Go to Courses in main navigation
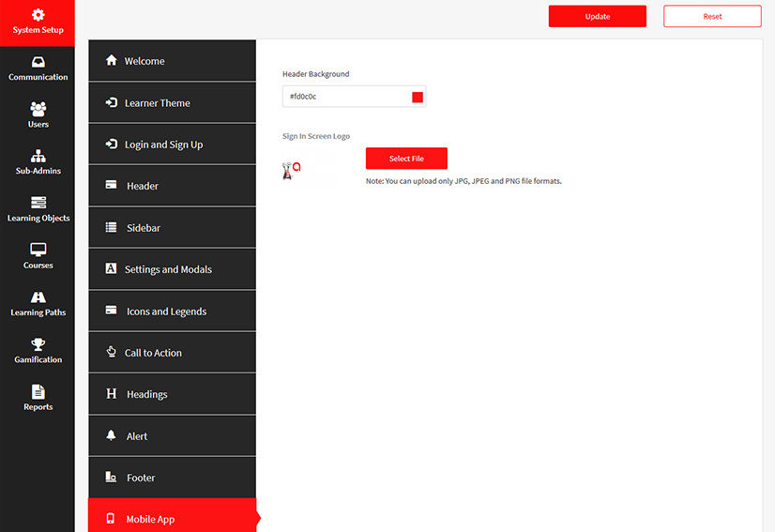 coord(38,256)
